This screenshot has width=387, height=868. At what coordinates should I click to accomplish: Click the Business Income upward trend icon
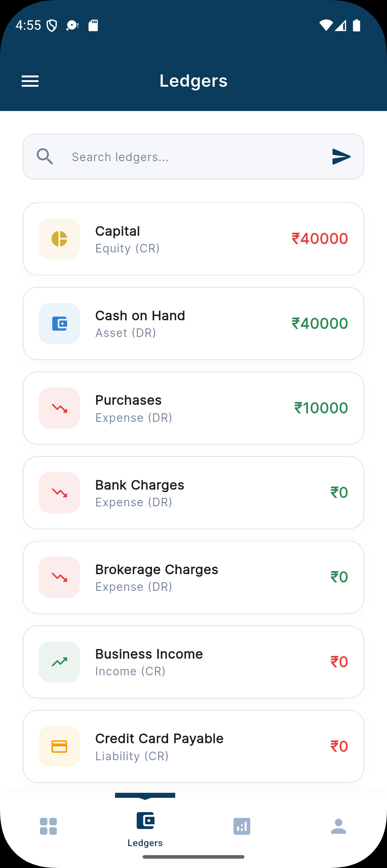(x=59, y=662)
